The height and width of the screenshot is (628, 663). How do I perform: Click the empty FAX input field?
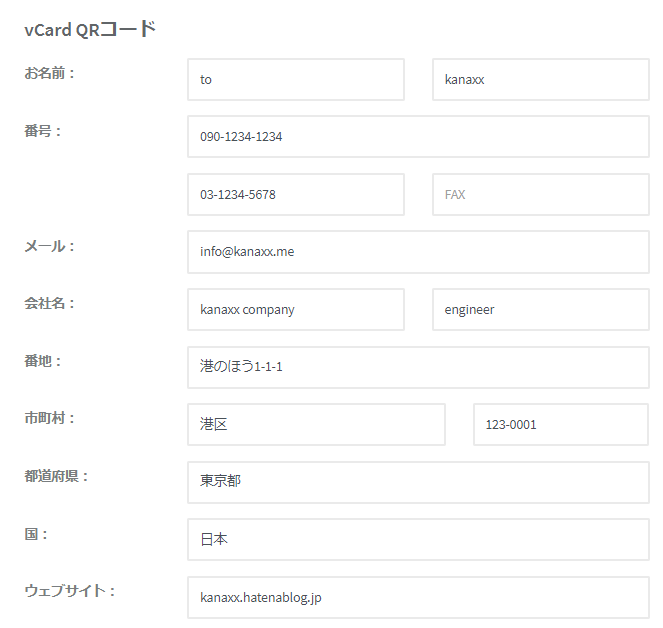(x=541, y=195)
